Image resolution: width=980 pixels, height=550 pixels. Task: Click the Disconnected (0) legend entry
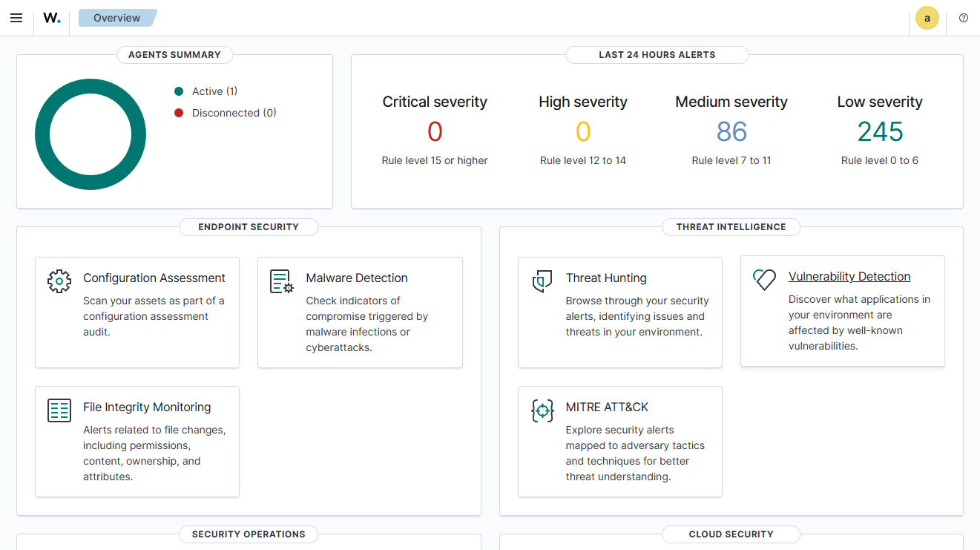click(x=226, y=113)
